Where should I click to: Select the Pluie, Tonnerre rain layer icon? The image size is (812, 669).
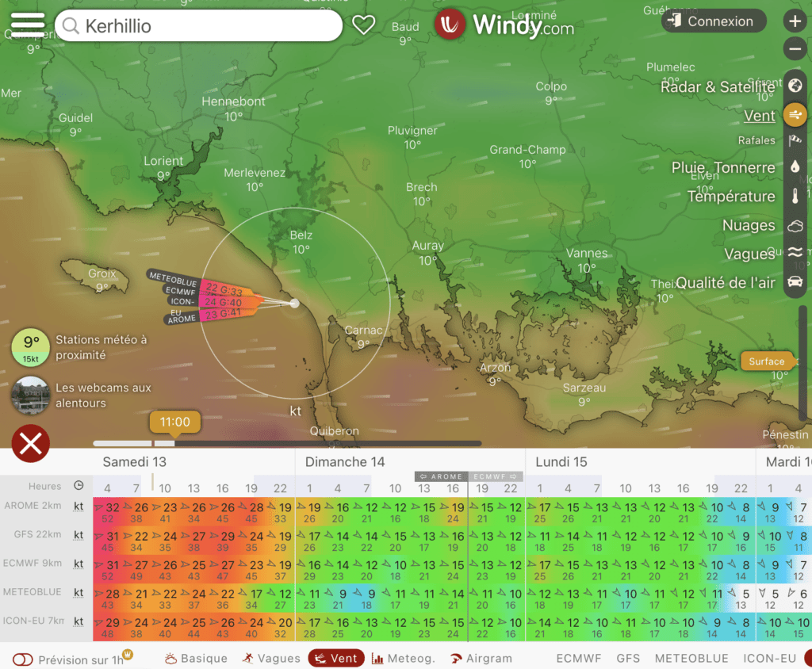click(x=795, y=167)
